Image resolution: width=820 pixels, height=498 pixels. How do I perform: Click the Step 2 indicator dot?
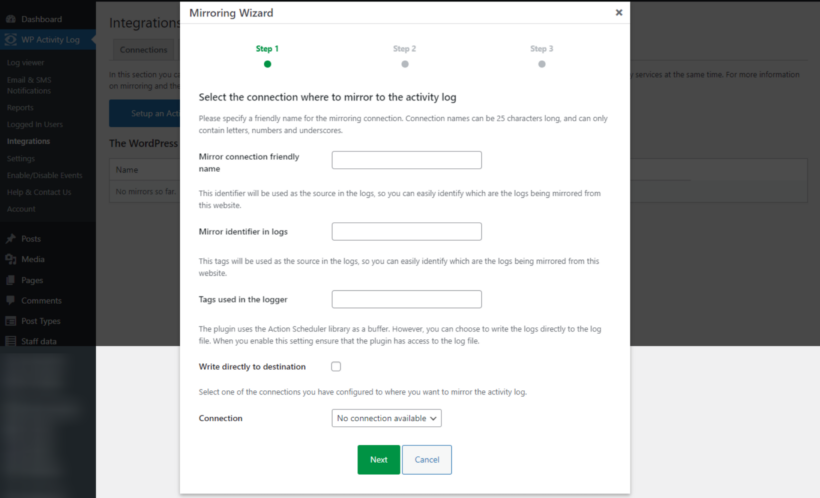(x=405, y=64)
